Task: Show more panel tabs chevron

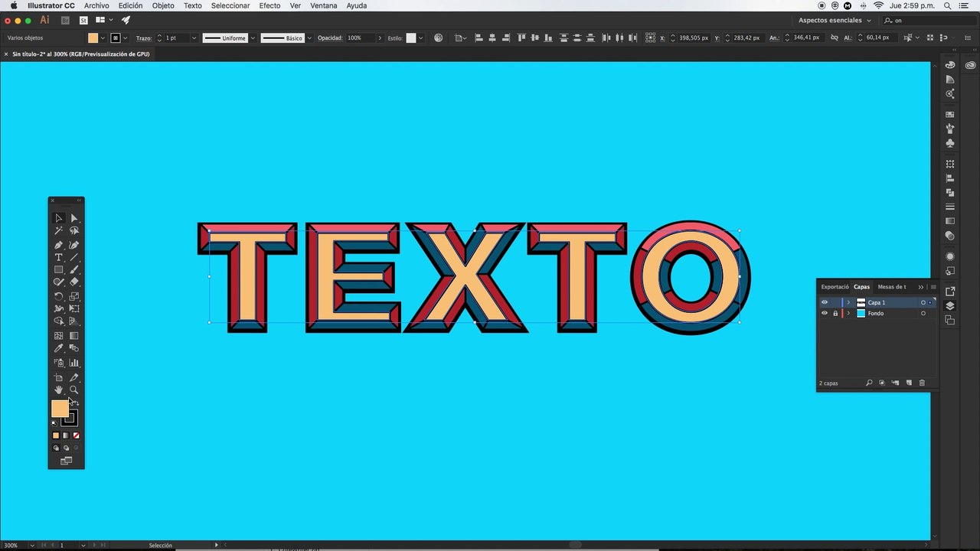Action: coord(920,287)
